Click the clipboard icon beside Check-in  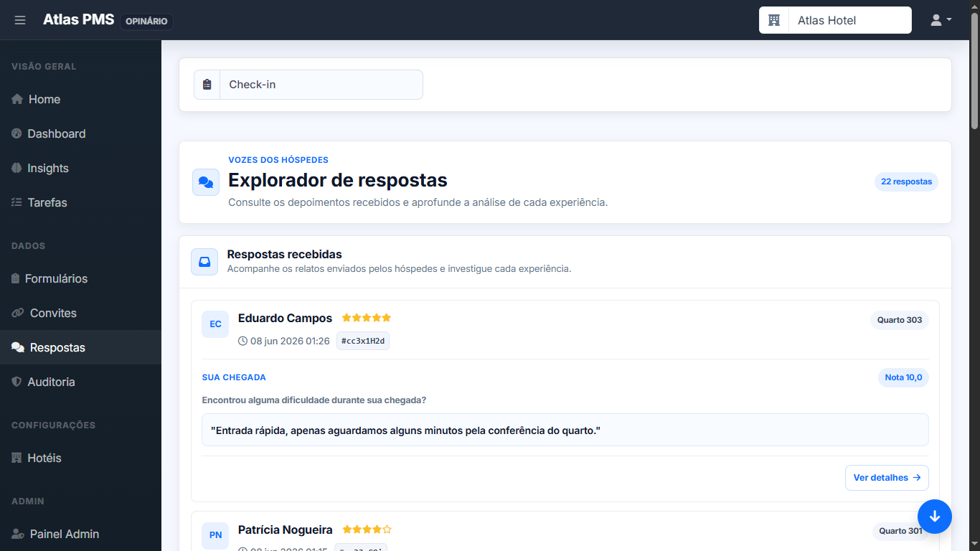(207, 85)
